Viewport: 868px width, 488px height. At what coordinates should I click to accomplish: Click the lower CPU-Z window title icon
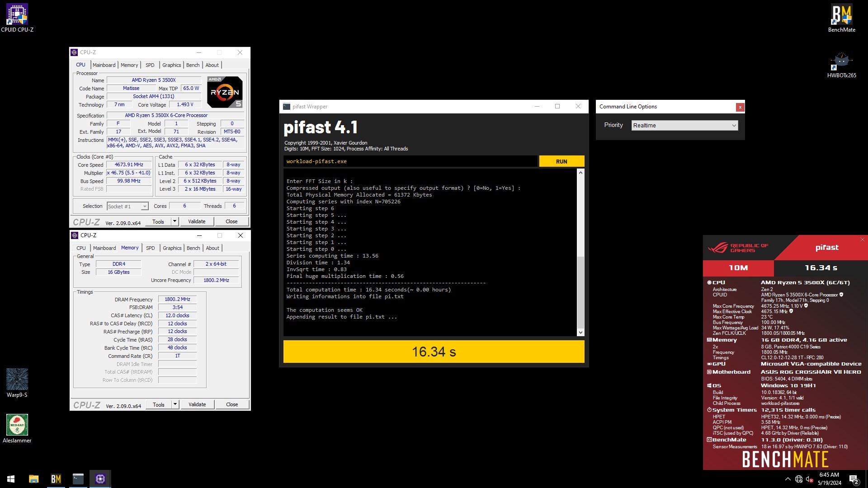coord(75,235)
